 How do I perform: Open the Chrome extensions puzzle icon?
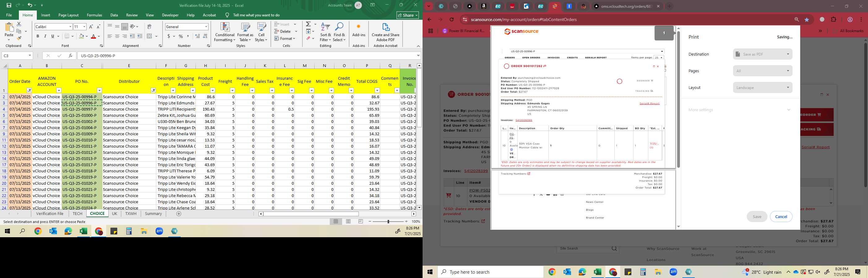[833, 19]
